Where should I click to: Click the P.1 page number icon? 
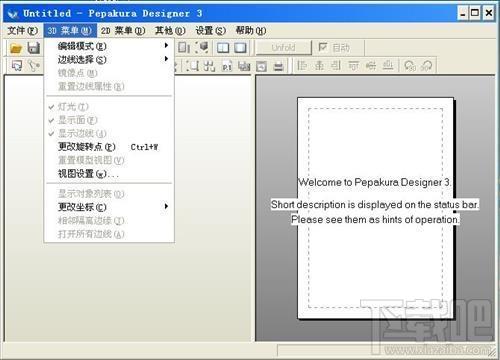[x=227, y=66]
